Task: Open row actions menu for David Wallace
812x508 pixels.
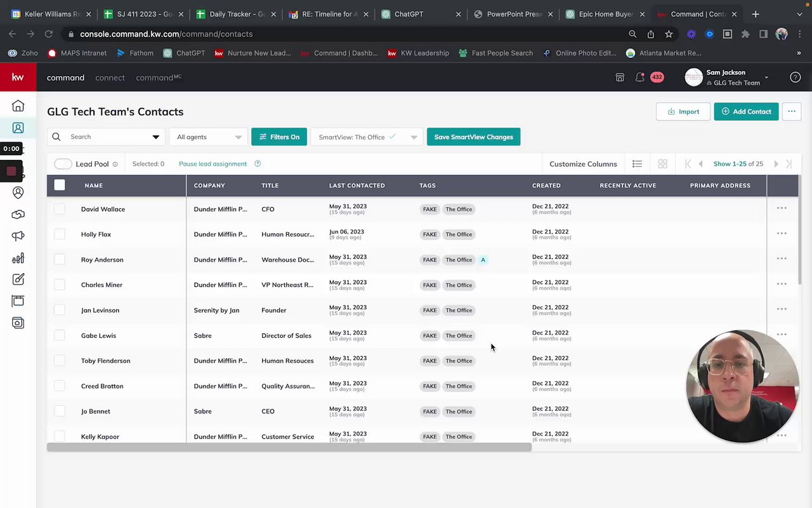Action: (x=782, y=208)
